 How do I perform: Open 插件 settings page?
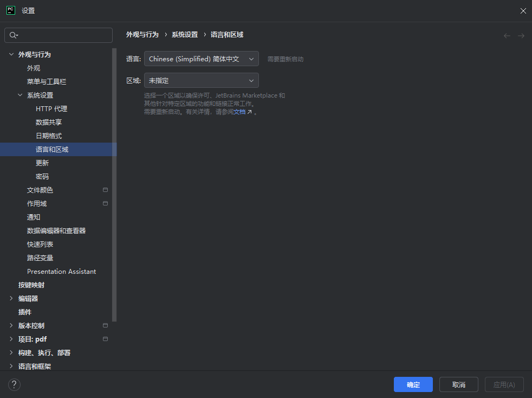25,312
